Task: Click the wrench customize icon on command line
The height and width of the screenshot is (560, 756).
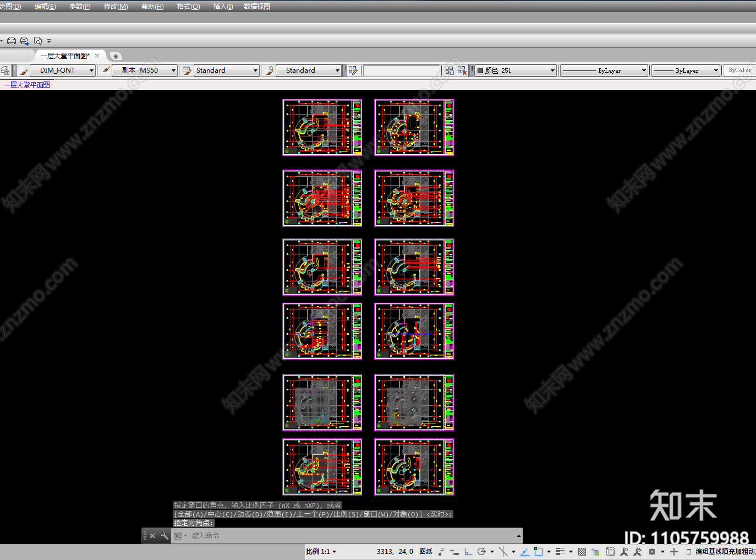Action: [165, 536]
